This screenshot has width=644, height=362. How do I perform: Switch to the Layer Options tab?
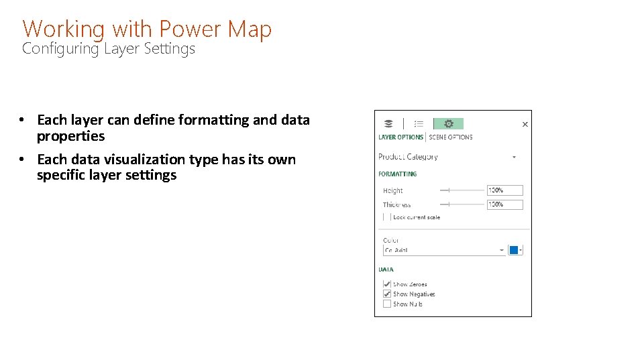tap(400, 137)
